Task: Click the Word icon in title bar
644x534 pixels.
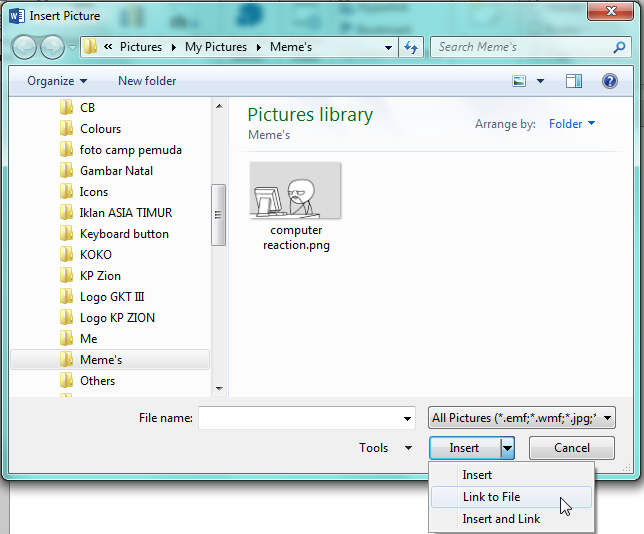Action: point(17,16)
